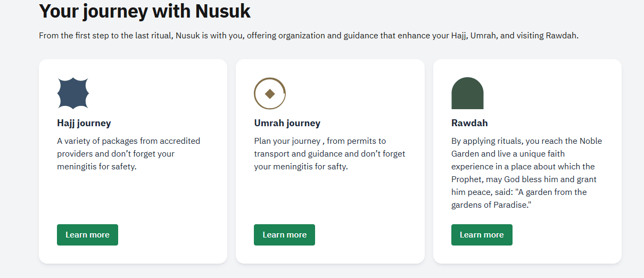644x278 pixels.
Task: Click the Hajj accredited providers description text
Action: (x=128, y=154)
